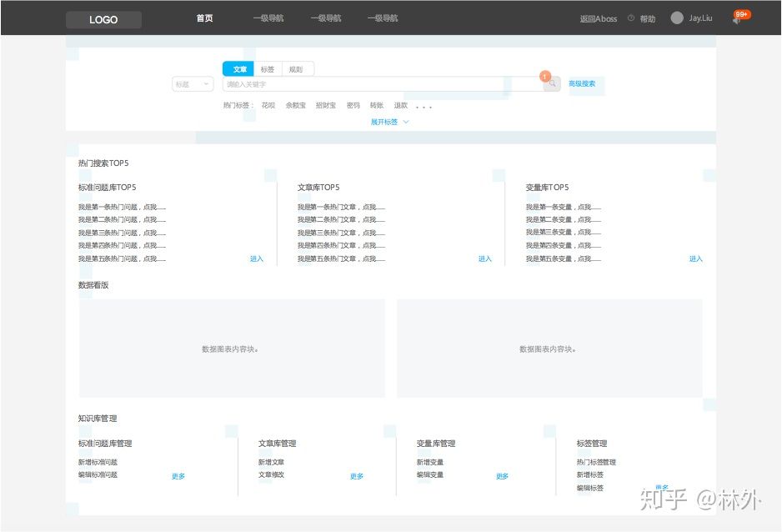Click the Jay.Liu username
This screenshot has width=782, height=532.
click(700, 18)
